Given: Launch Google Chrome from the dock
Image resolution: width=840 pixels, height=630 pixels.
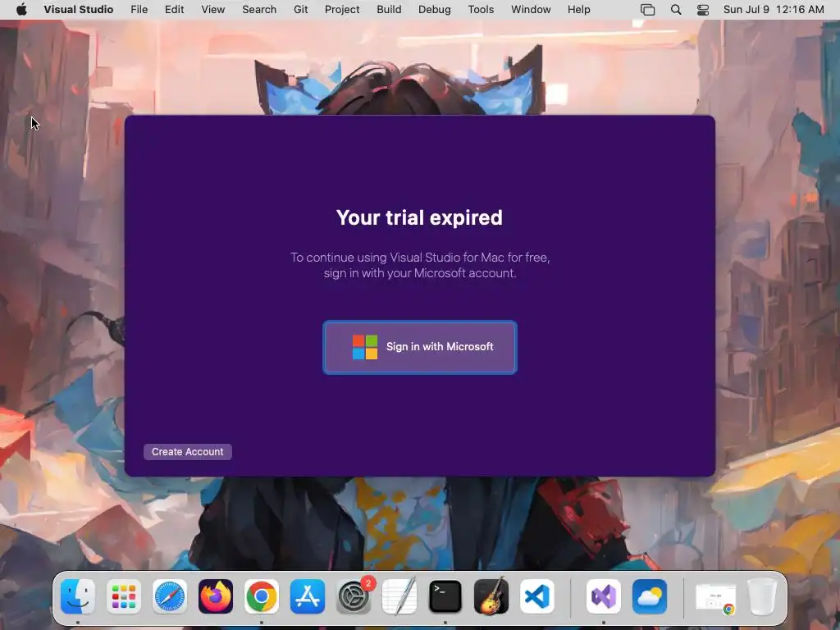Looking at the screenshot, I should tap(262, 596).
